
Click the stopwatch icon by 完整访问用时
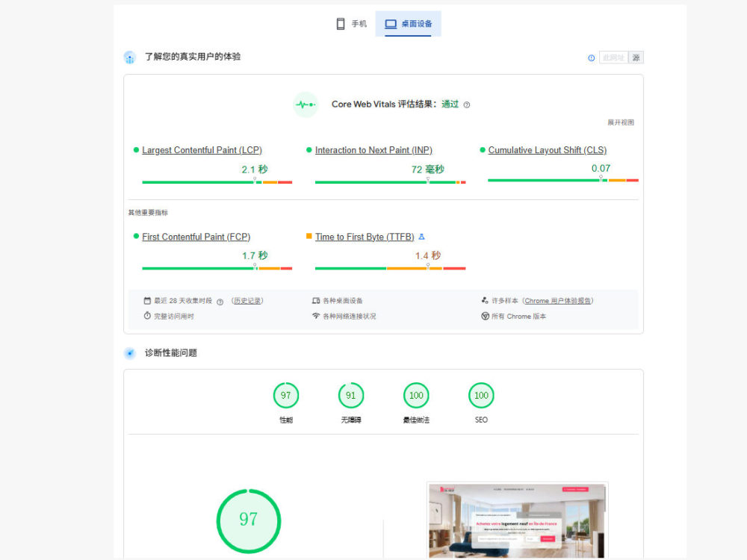[x=147, y=316]
